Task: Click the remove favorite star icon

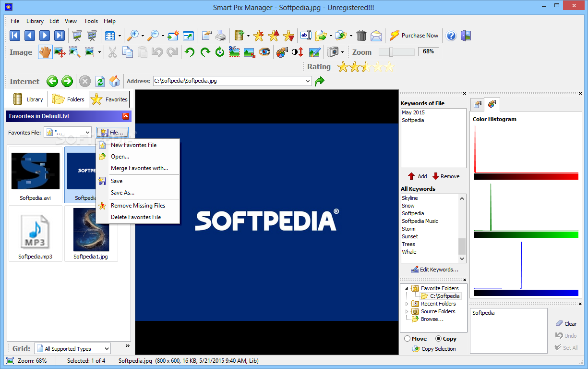Action: 259,36
